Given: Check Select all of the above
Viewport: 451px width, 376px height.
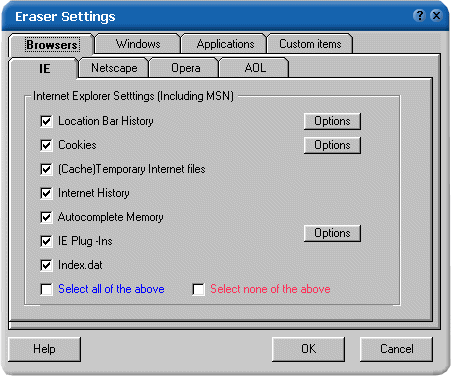Looking at the screenshot, I should click(x=46, y=289).
